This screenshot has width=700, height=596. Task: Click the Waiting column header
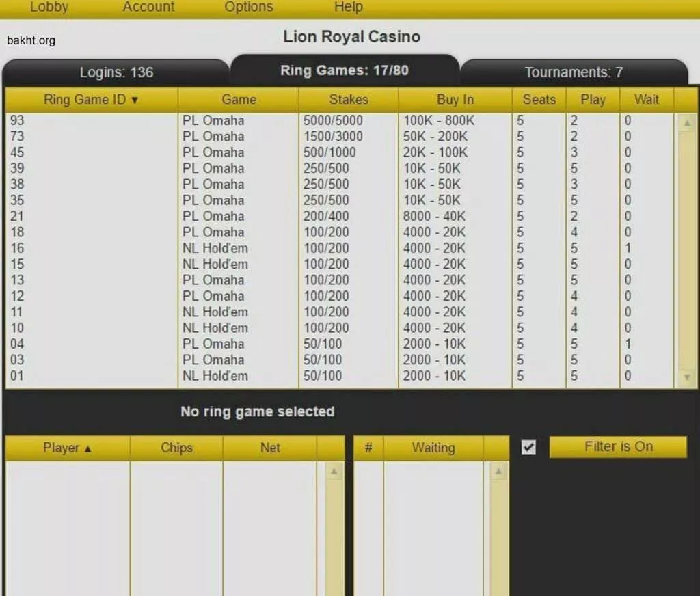coord(433,448)
